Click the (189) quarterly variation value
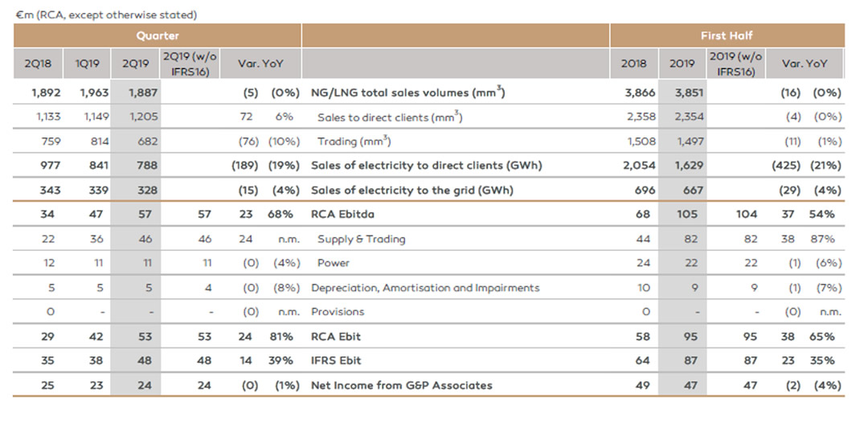 pos(244,165)
